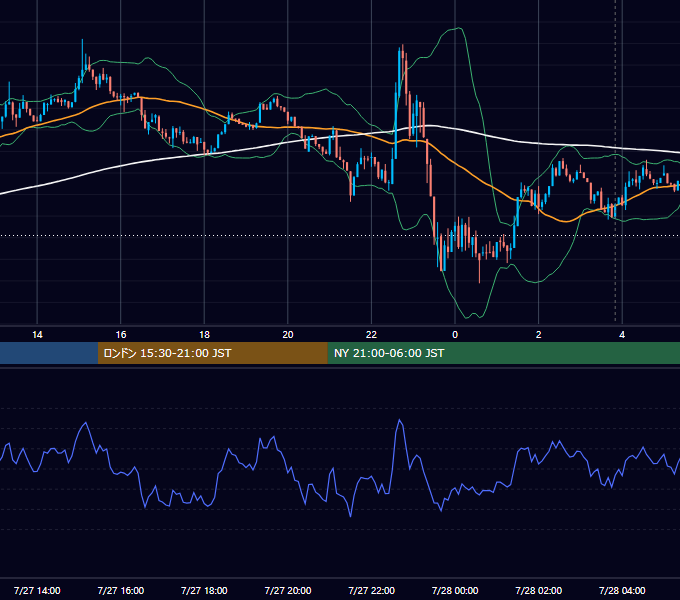680x600 pixels.
Task: Click the London session bar '15:30-21:00 JST'
Action: pyautogui.click(x=212, y=353)
